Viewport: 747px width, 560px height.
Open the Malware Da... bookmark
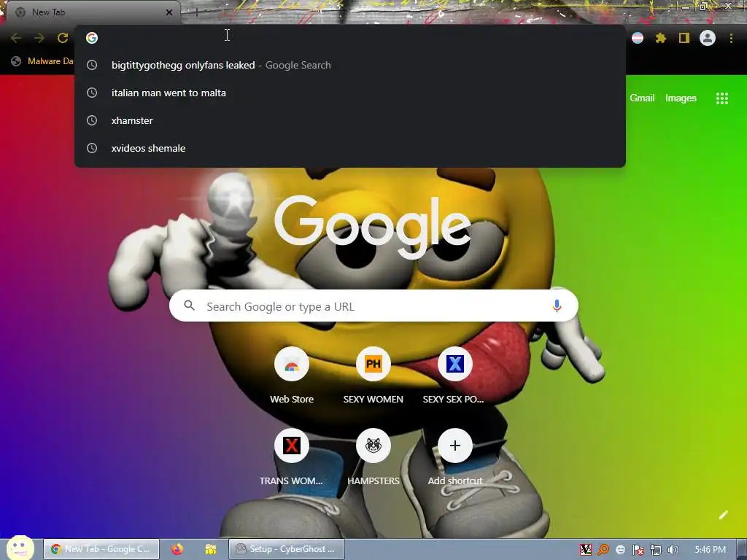pyautogui.click(x=43, y=61)
